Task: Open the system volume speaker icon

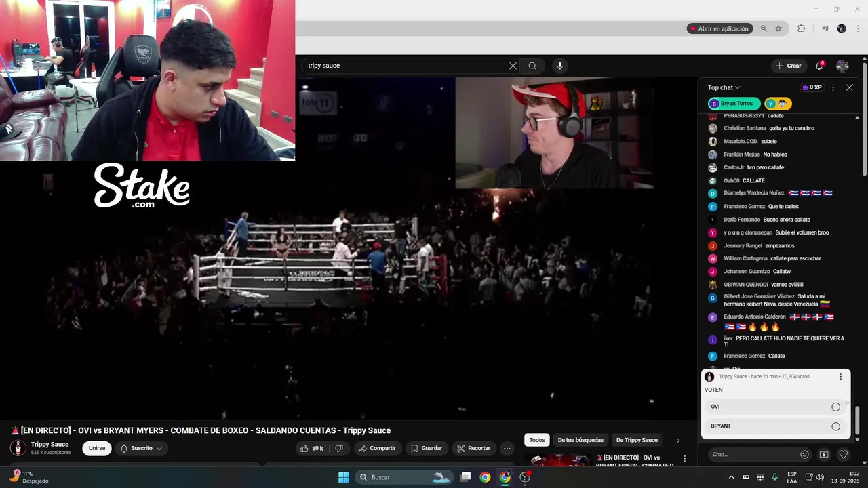Action: pyautogui.click(x=821, y=477)
